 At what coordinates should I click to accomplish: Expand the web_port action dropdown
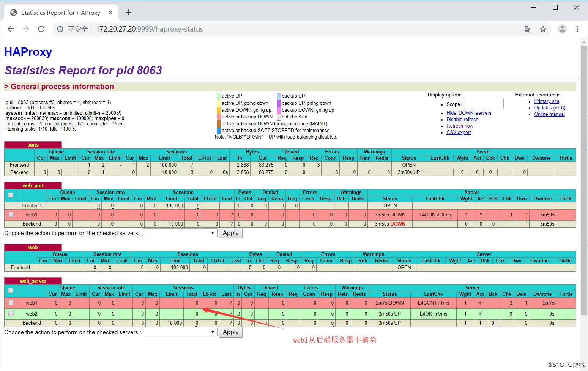(180, 233)
